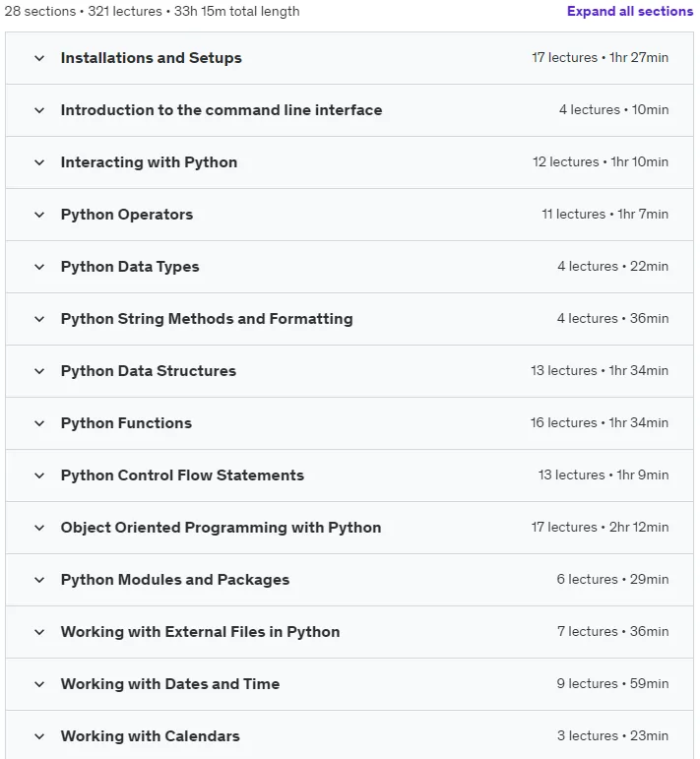Click the Python Data Structures title

coord(149,371)
